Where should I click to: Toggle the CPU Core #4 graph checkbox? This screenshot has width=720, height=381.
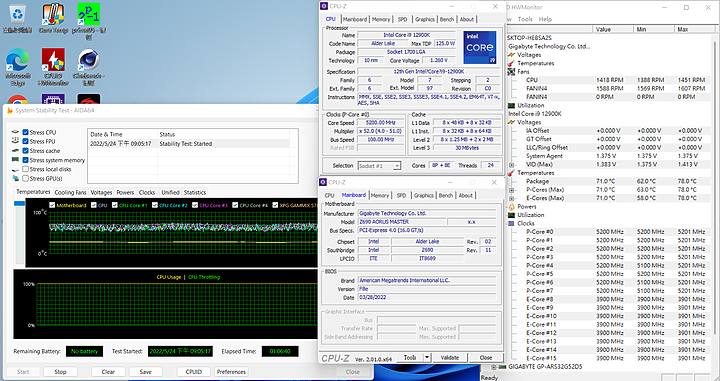click(235, 205)
